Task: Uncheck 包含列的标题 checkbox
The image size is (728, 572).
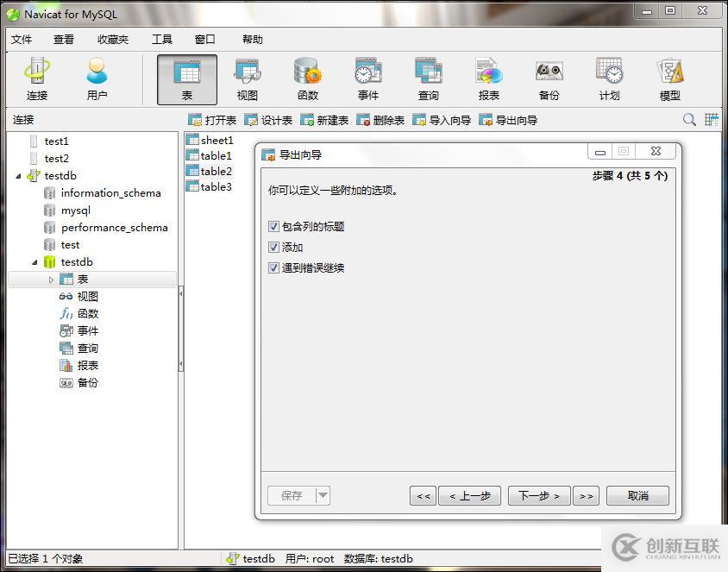Action: [273, 226]
